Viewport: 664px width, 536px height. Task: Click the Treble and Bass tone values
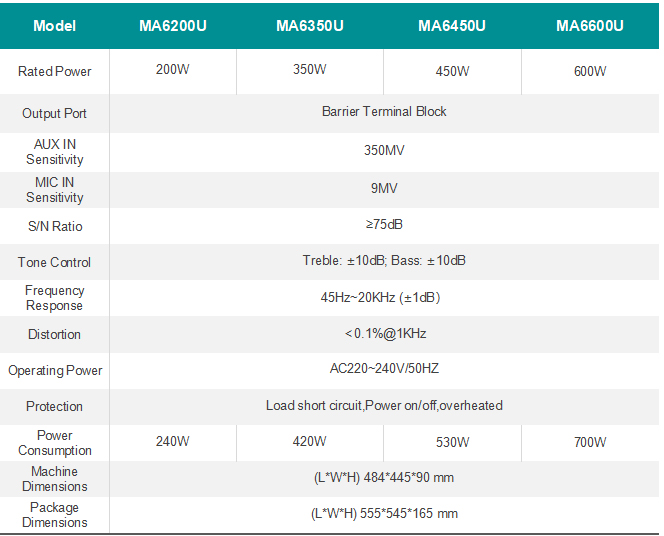pyautogui.click(x=384, y=261)
